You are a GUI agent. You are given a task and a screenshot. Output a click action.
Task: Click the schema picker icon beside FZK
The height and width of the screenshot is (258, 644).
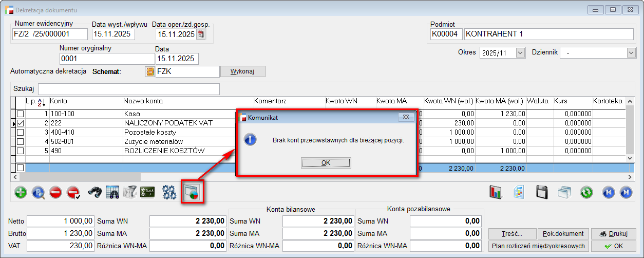click(150, 71)
